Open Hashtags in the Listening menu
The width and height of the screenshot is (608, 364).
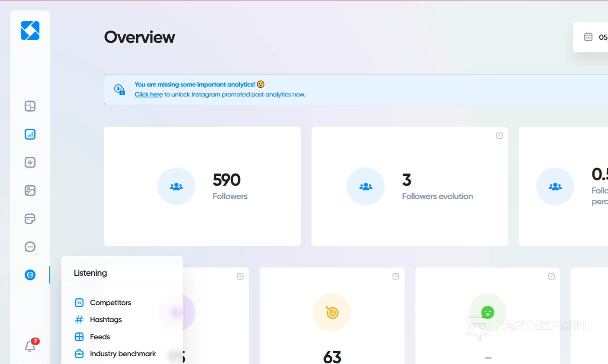coord(106,319)
